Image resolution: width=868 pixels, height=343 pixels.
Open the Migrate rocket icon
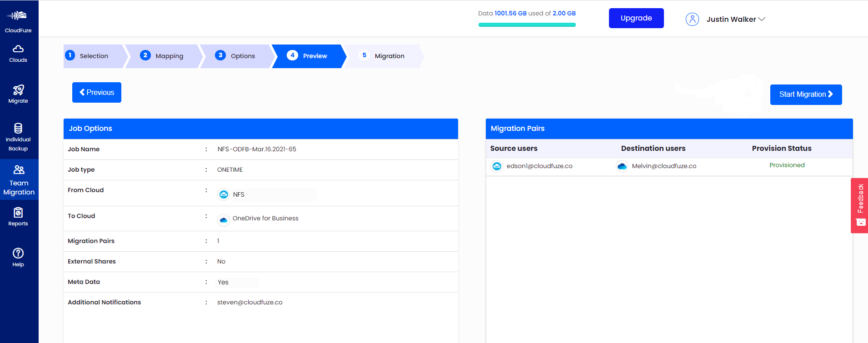18,89
